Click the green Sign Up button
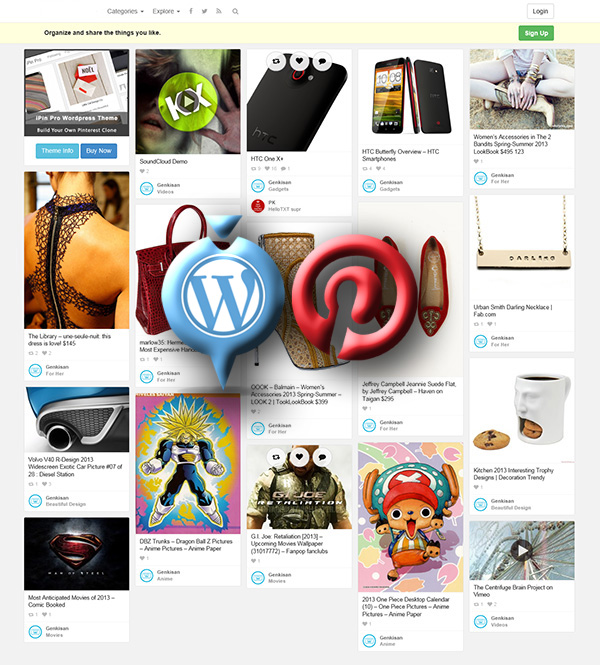600x665 pixels. tap(536, 33)
